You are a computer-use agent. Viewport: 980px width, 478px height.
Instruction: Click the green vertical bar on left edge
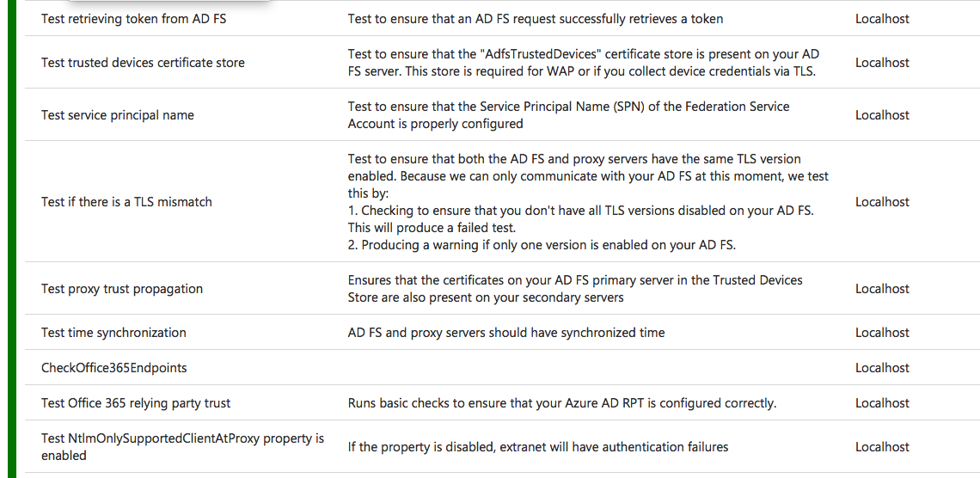point(11,239)
